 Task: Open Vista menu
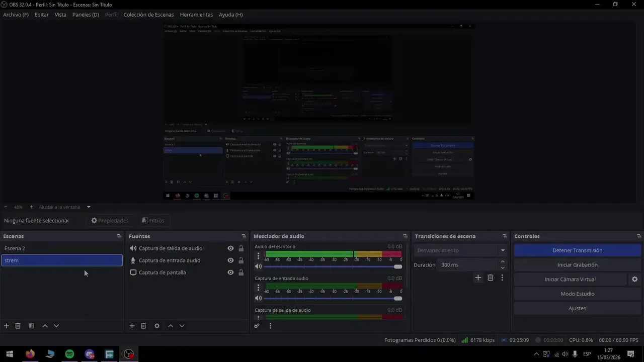pos(60,15)
